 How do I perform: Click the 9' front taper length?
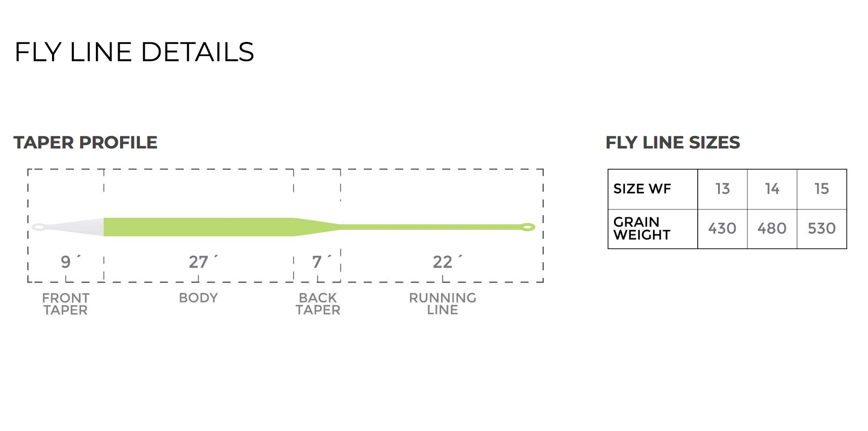pyautogui.click(x=66, y=262)
